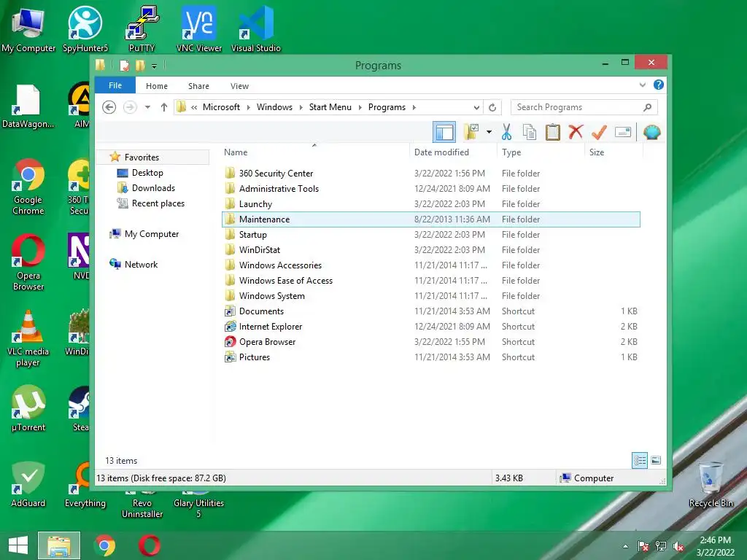Refresh the Programs folder view
This screenshot has height=560, width=747.
[x=492, y=108]
